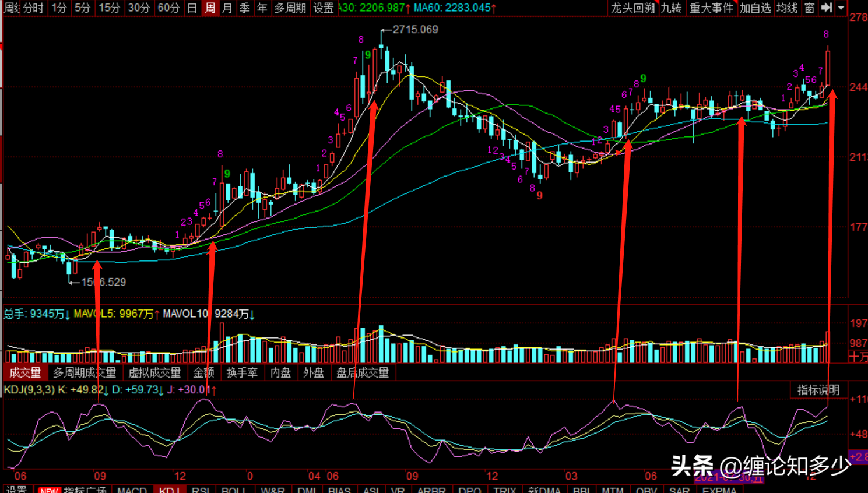Viewport: 868px width, 493px height.
Task: Select the 换手率 turnover tab
Action: click(242, 372)
